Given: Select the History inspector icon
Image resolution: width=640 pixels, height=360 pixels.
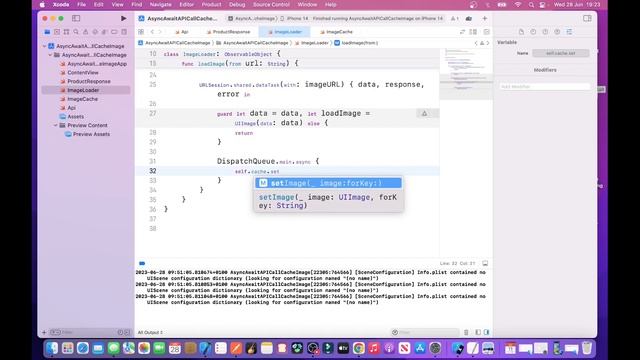Looking at the screenshot, I should (x=533, y=32).
